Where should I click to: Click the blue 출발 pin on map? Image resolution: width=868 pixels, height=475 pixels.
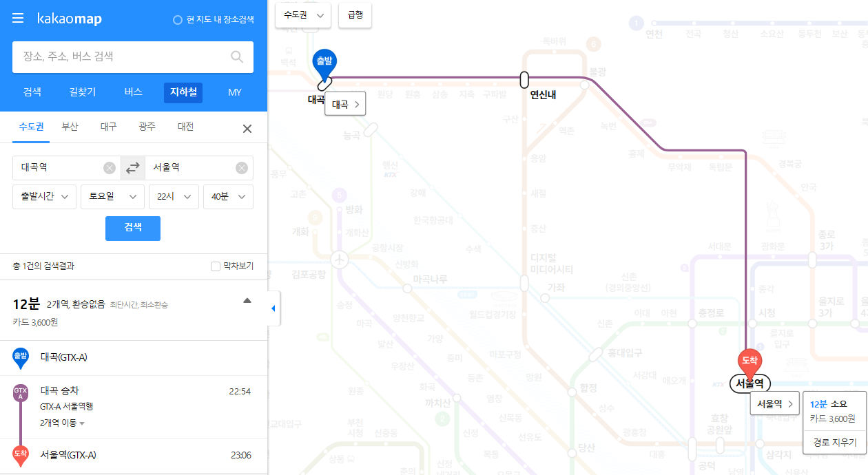(x=324, y=64)
